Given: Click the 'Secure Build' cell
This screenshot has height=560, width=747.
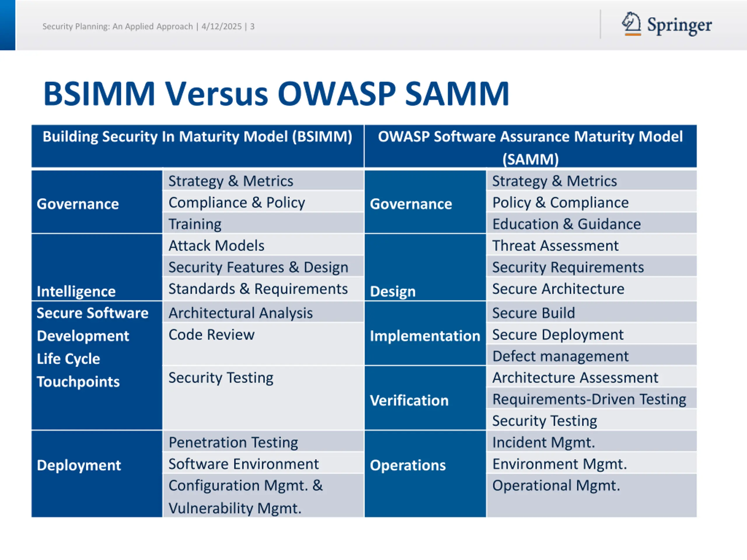Looking at the screenshot, I should (592, 311).
